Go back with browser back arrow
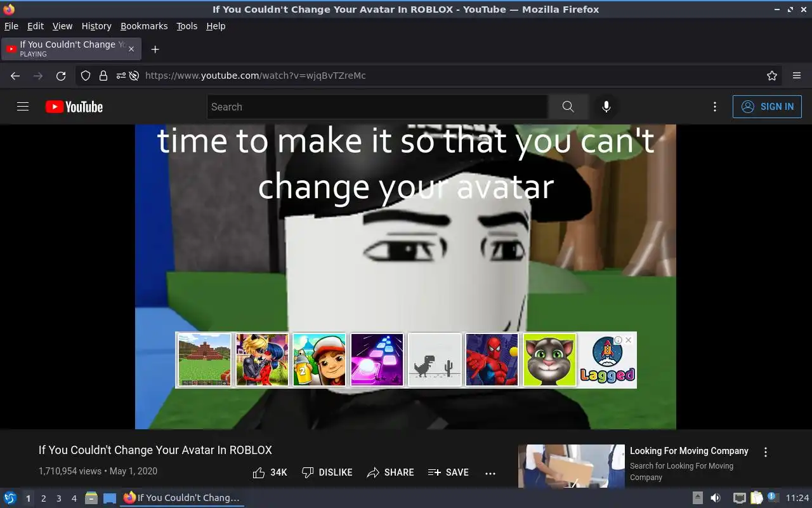 point(15,76)
